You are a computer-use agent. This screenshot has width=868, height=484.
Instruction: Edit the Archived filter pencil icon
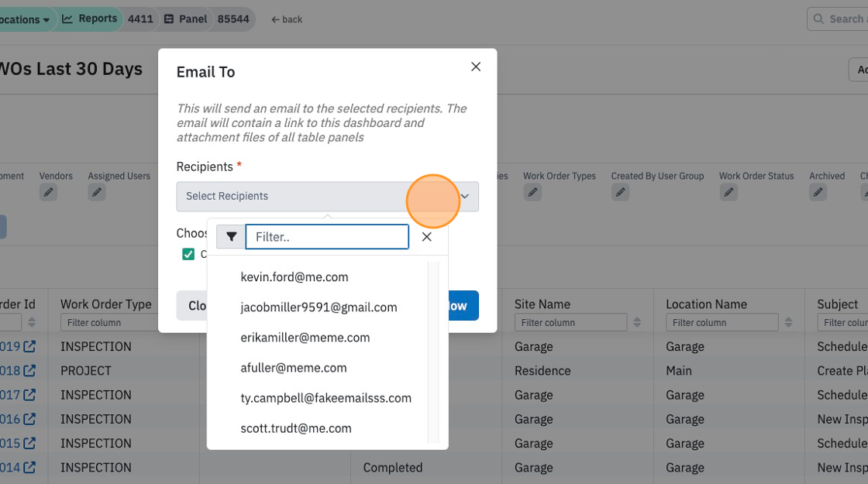(818, 193)
